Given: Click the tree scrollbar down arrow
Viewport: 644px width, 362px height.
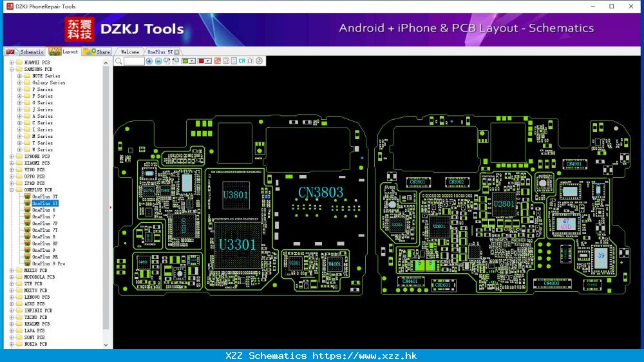Looking at the screenshot, I should (x=106, y=345).
